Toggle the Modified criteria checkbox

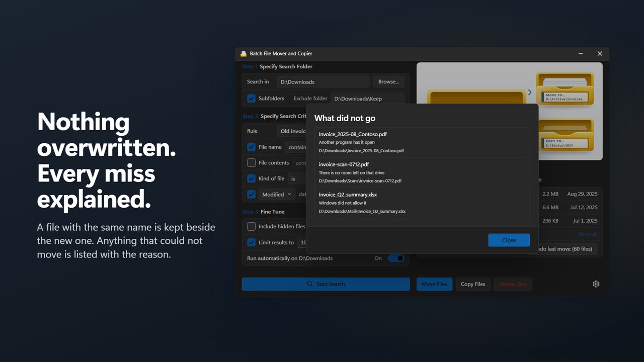[x=251, y=194]
